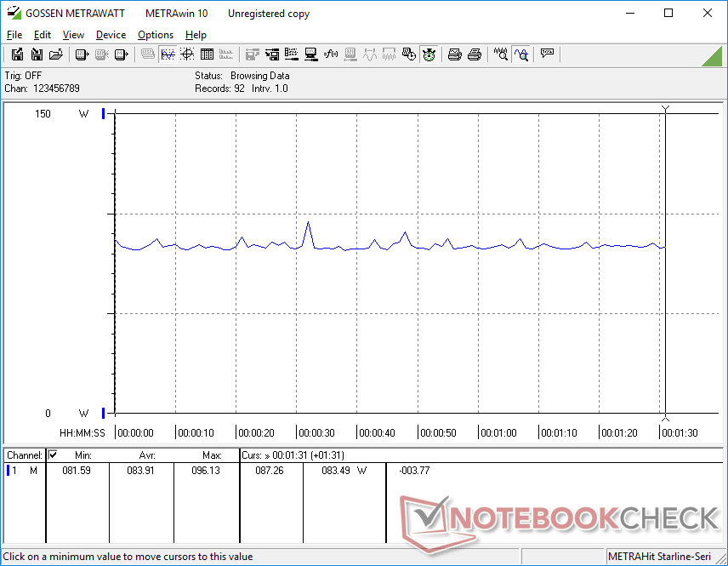Open the Help menu

pos(196,35)
